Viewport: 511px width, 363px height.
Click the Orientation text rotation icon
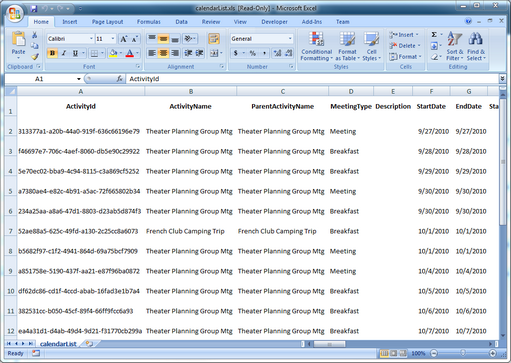point(189,39)
